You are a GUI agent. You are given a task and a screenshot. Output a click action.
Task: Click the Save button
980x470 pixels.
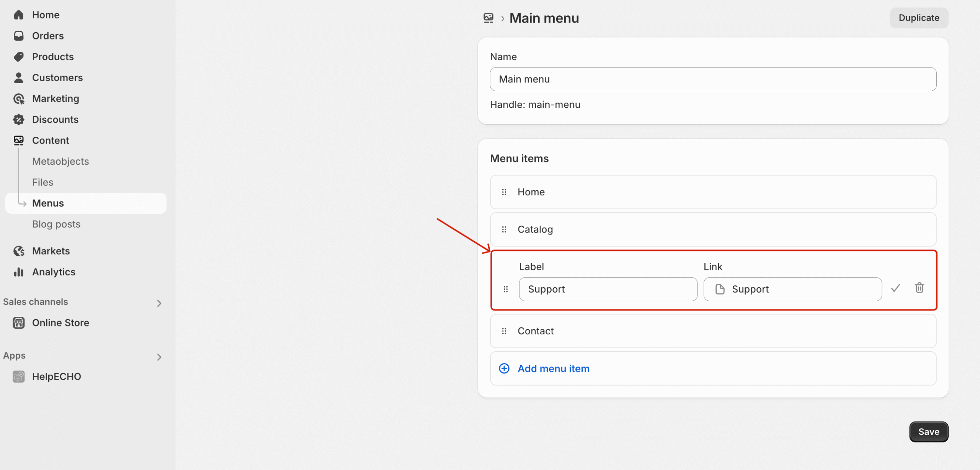tap(928, 432)
